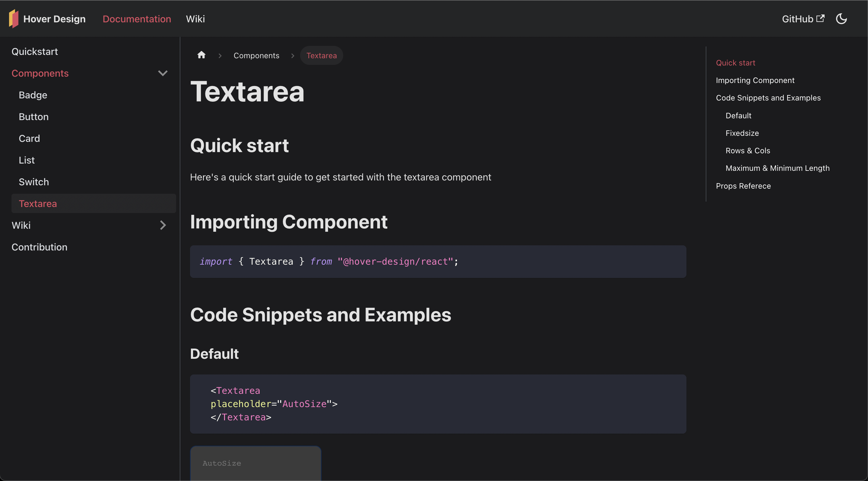Jump to Fixedsize in table of contents
The image size is (868, 481).
tap(742, 133)
